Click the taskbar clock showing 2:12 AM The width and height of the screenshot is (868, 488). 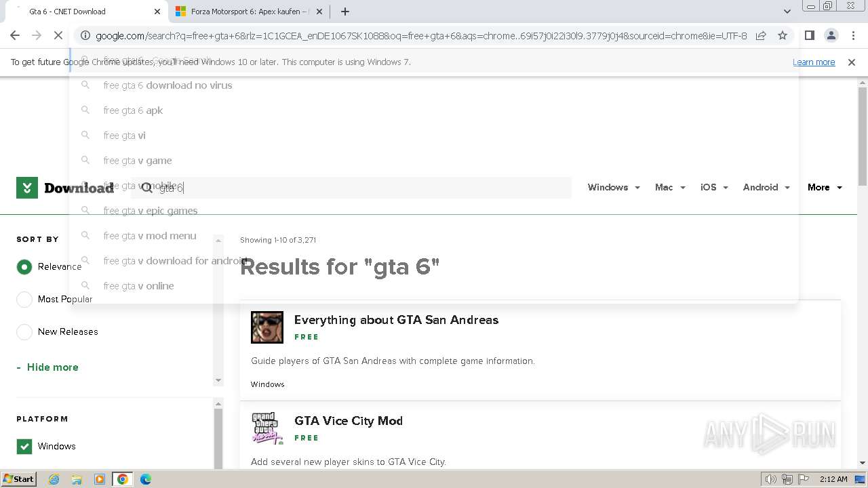click(x=833, y=479)
